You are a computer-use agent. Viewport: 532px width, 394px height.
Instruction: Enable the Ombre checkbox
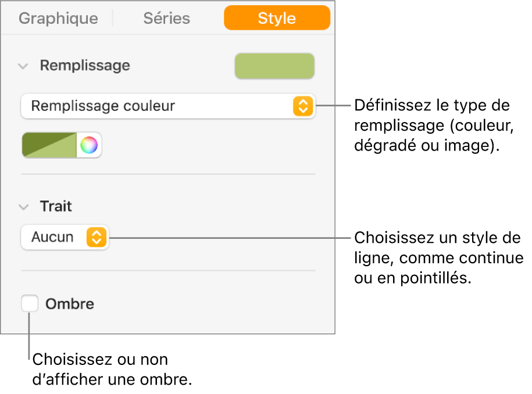(30, 304)
